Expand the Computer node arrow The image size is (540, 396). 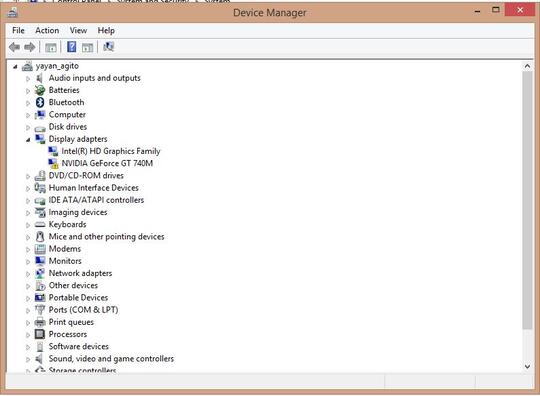pyautogui.click(x=28, y=115)
